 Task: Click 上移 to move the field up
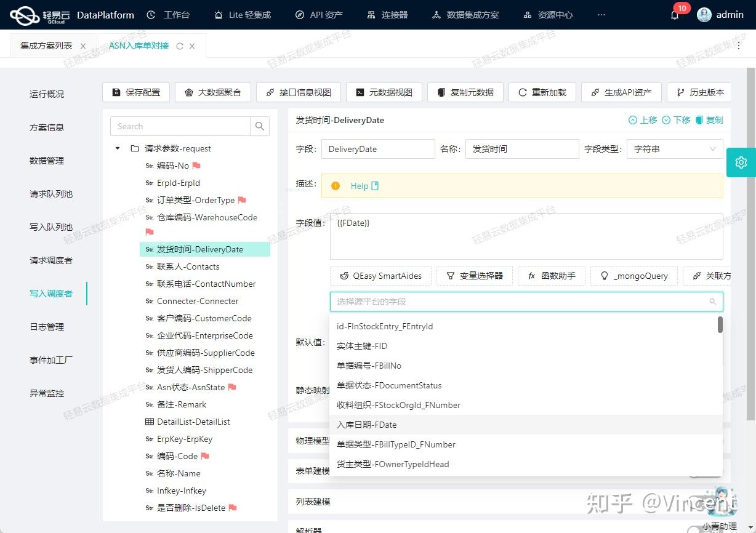click(643, 120)
